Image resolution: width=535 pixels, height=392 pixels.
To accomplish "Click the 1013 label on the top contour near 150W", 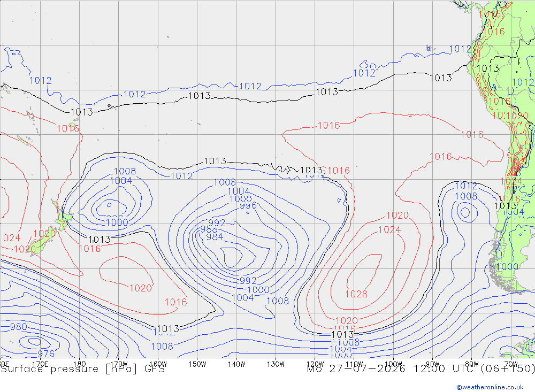I will click(x=200, y=96).
